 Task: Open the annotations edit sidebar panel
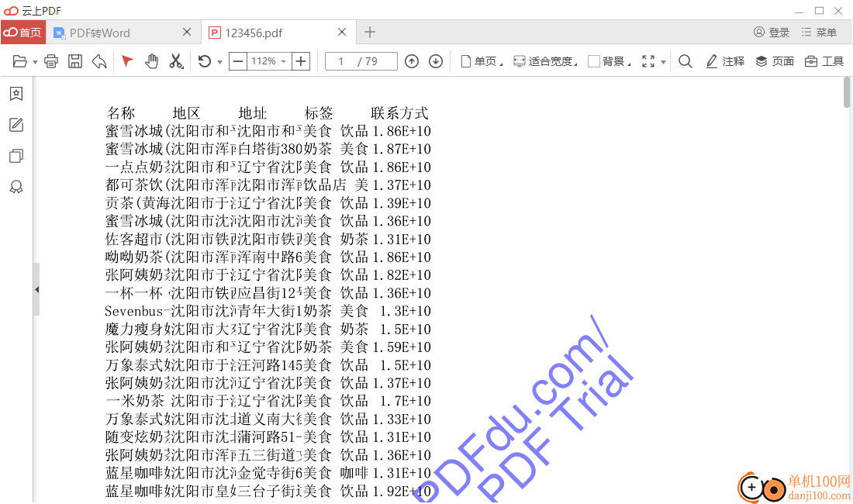16,125
